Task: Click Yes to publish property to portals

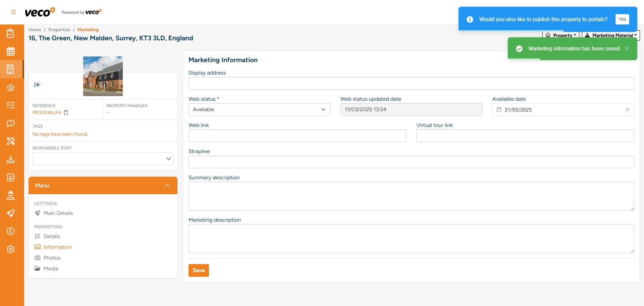Action: [x=622, y=19]
